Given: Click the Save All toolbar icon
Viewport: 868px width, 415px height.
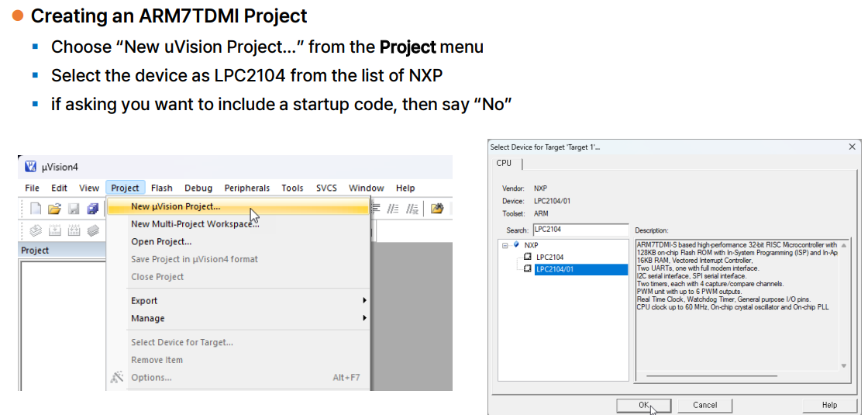Looking at the screenshot, I should click(93, 209).
